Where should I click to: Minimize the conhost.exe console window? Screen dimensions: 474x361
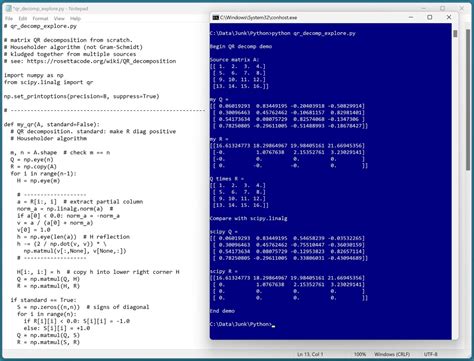[411, 17]
